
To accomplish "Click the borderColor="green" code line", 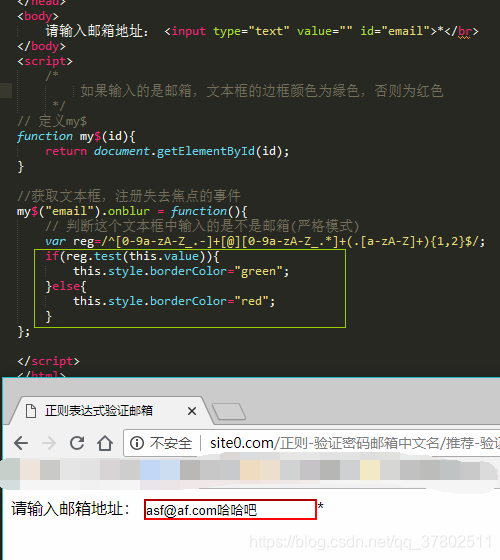I will [181, 271].
